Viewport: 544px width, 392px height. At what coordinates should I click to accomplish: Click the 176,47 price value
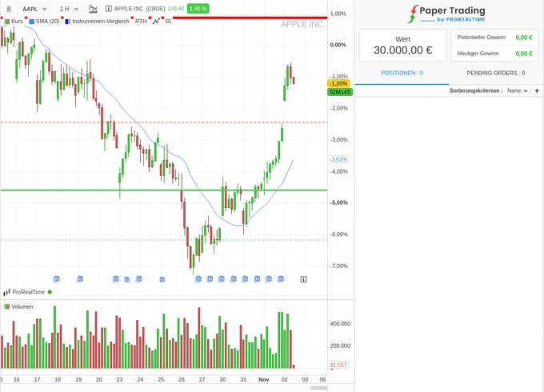(x=176, y=9)
